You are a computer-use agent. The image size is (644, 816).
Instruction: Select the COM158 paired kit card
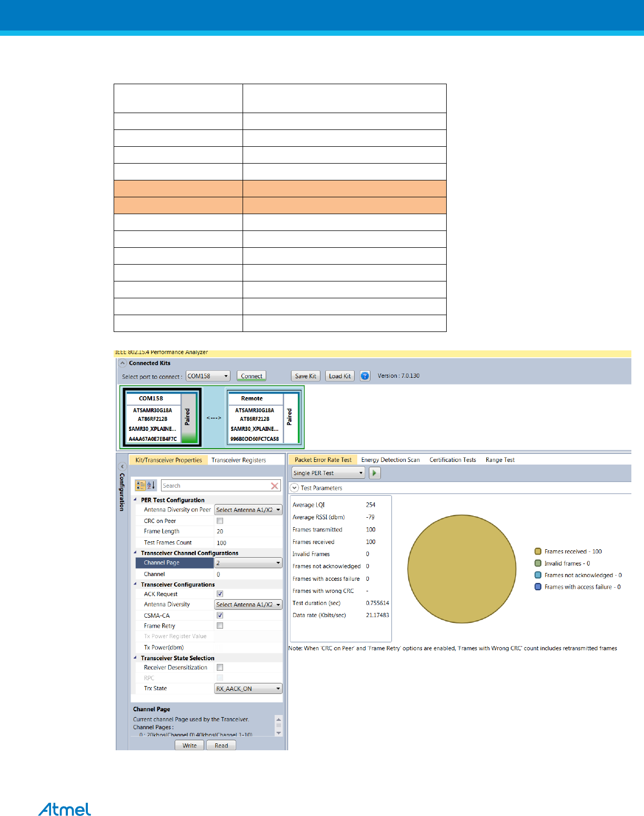coord(162,417)
